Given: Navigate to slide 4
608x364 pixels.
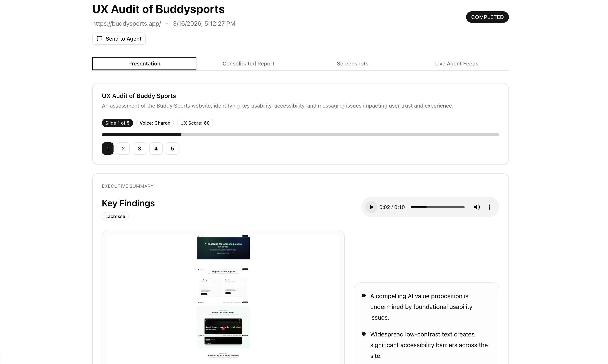Looking at the screenshot, I should click(x=156, y=148).
